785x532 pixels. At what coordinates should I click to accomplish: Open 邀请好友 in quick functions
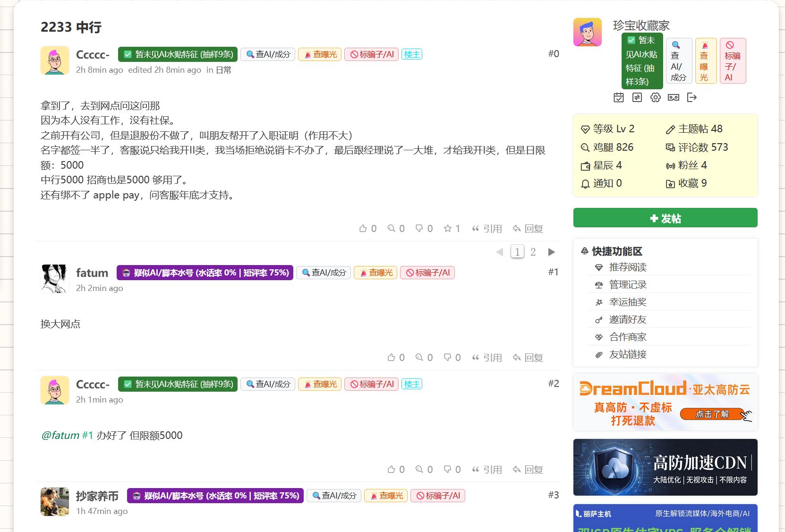click(x=628, y=319)
